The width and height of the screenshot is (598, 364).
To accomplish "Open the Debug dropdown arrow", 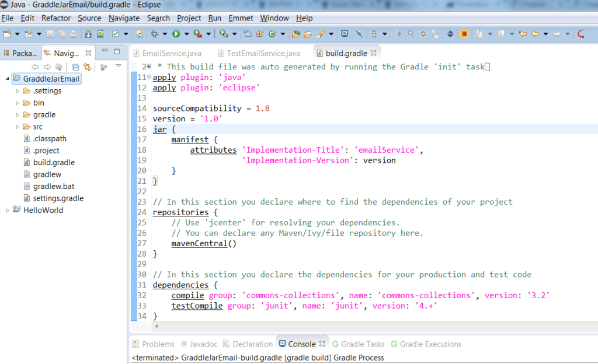I will pyautogui.click(x=165, y=34).
